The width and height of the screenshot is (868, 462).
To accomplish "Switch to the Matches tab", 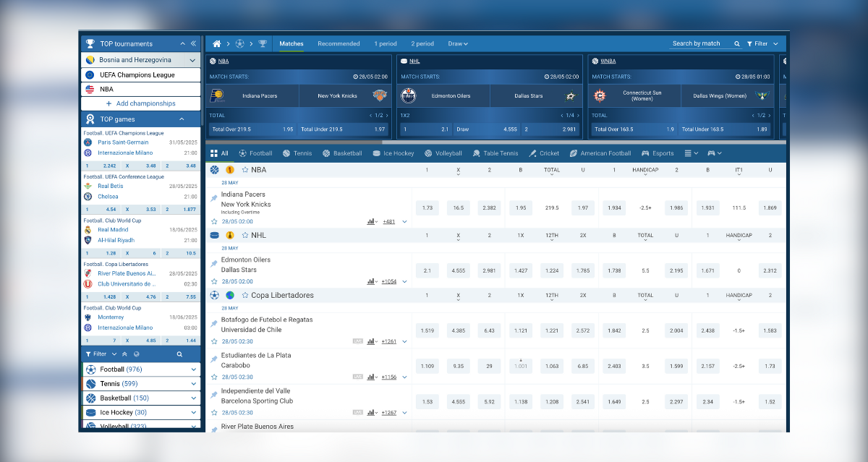I will click(292, 43).
